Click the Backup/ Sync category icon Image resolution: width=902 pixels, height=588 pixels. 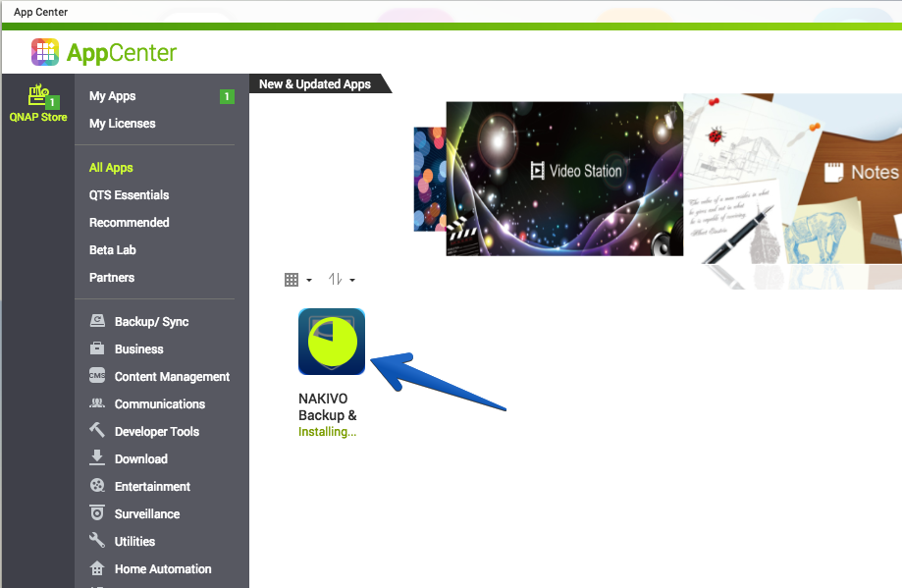(x=97, y=320)
